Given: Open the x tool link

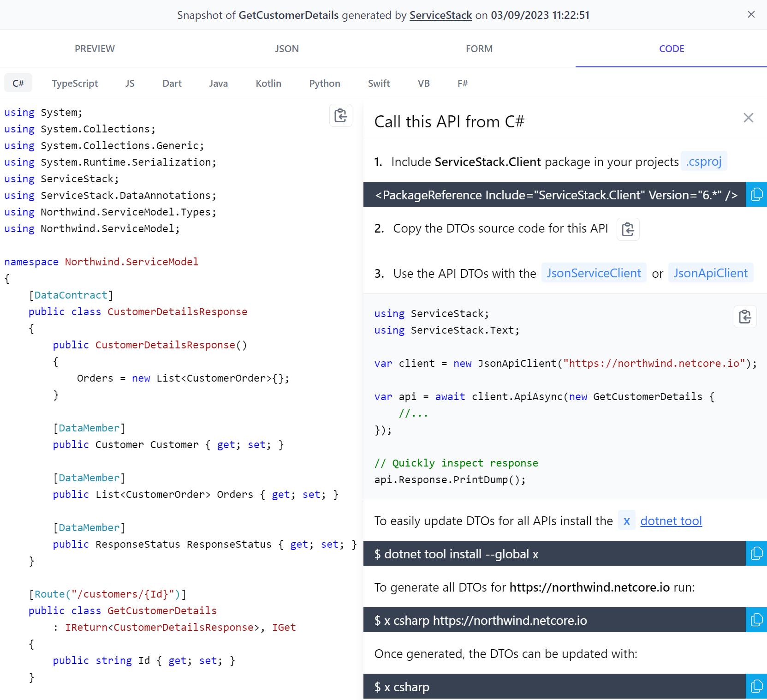Looking at the screenshot, I should pos(626,521).
